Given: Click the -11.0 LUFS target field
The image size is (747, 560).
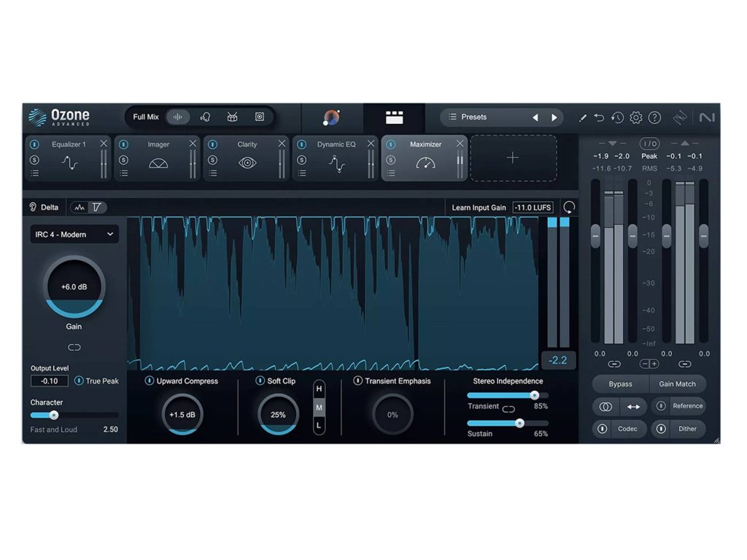Looking at the screenshot, I should point(533,208).
